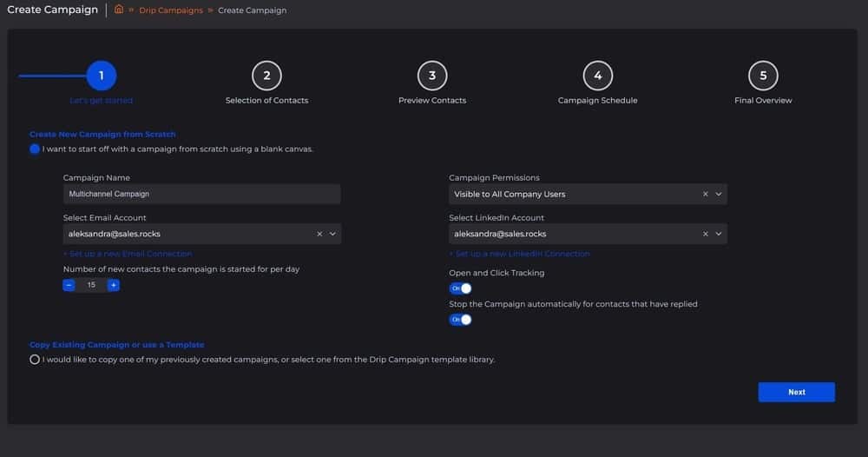Click the Campaign Name text field

(201, 195)
